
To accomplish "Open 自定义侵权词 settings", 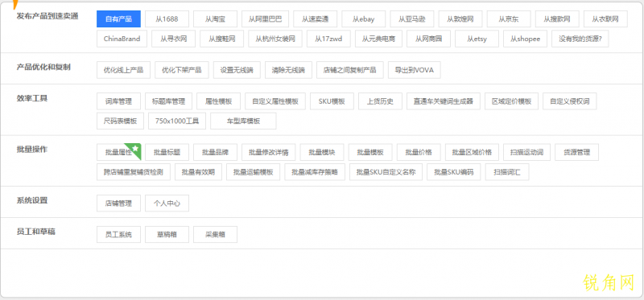I will 570,101.
